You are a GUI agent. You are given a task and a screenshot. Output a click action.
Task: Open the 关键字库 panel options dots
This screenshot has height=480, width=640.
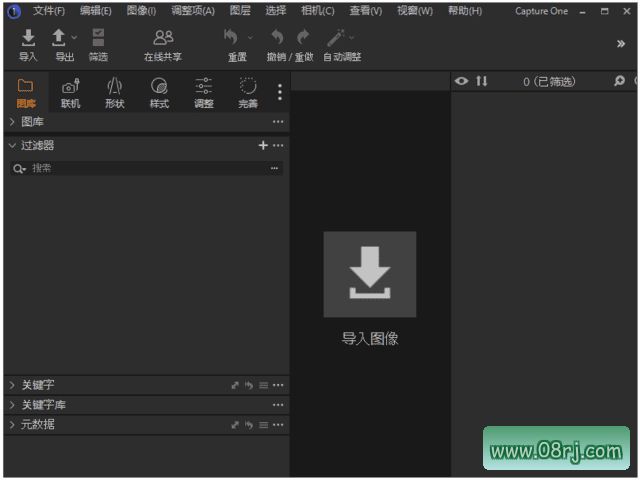tap(278, 405)
